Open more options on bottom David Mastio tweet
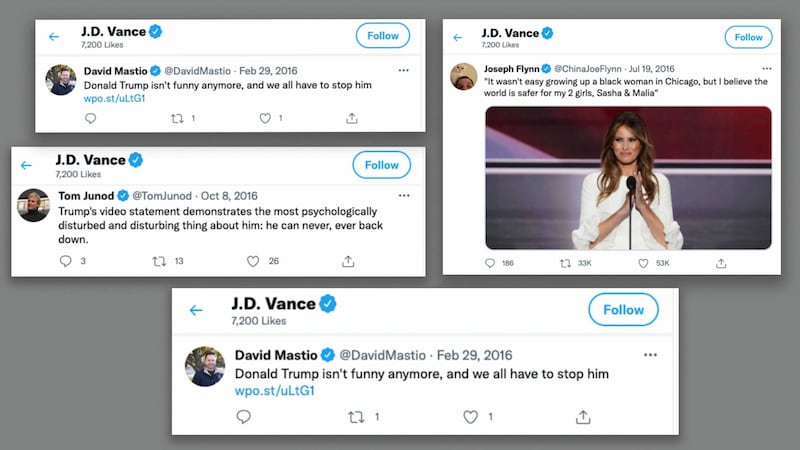 (x=650, y=355)
